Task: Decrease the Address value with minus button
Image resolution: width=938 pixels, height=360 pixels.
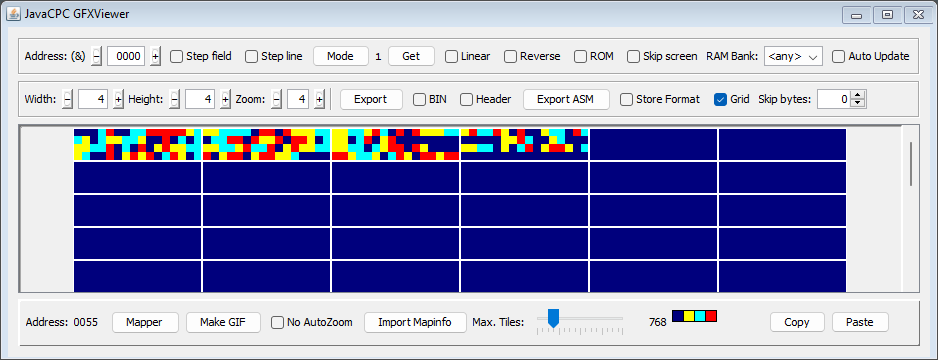Action: pos(97,56)
